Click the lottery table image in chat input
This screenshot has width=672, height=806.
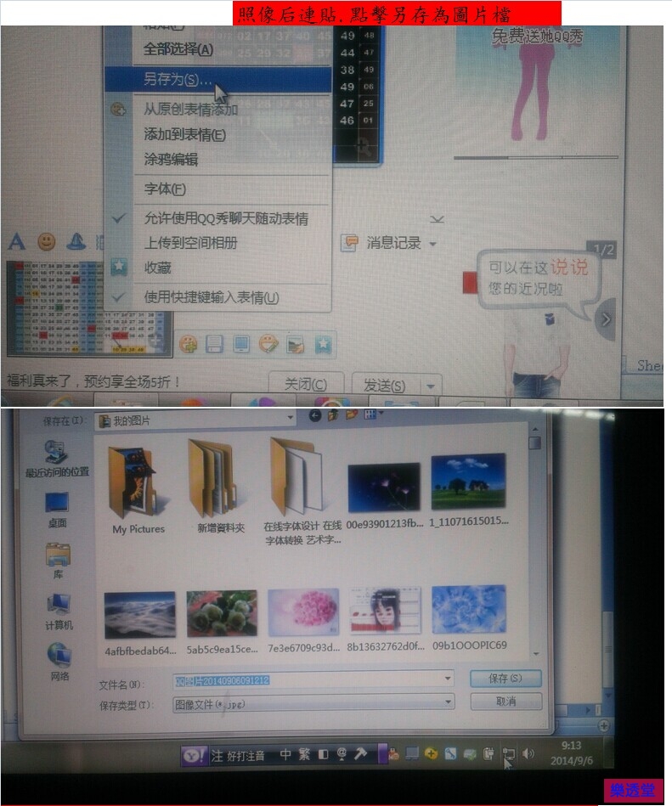88,308
